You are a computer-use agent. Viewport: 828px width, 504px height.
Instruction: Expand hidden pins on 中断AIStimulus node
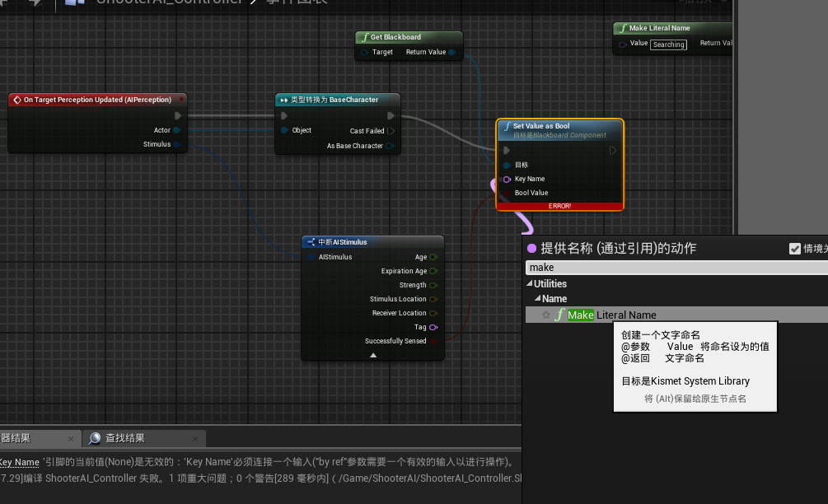pos(372,354)
